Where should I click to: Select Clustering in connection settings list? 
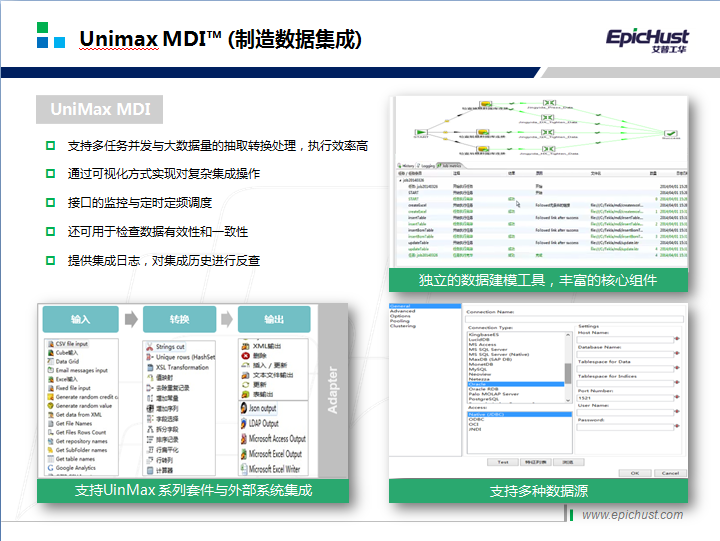coord(403,326)
